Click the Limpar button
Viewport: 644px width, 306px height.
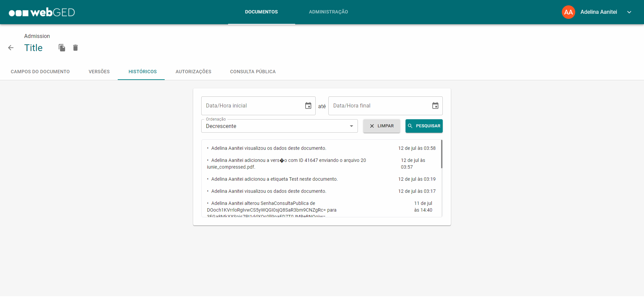tap(382, 126)
